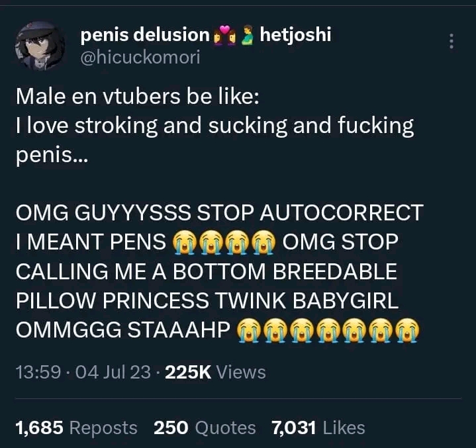View the 225K Views analytics

[215, 372]
